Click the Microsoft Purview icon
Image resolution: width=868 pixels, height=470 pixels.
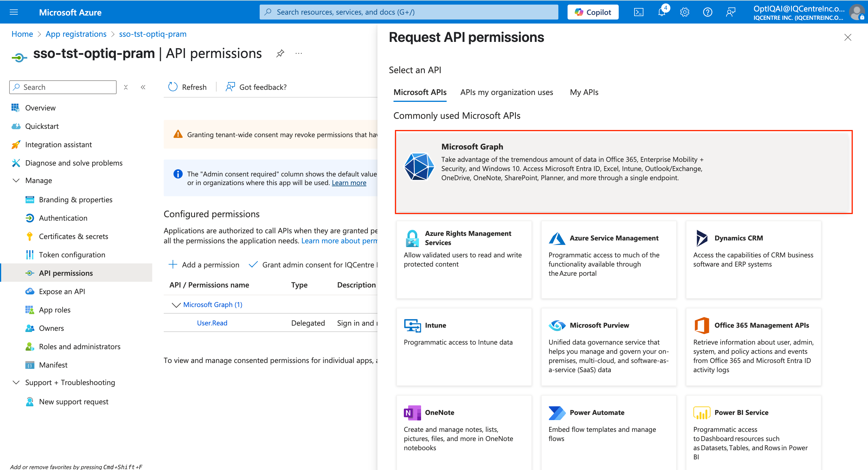(557, 325)
